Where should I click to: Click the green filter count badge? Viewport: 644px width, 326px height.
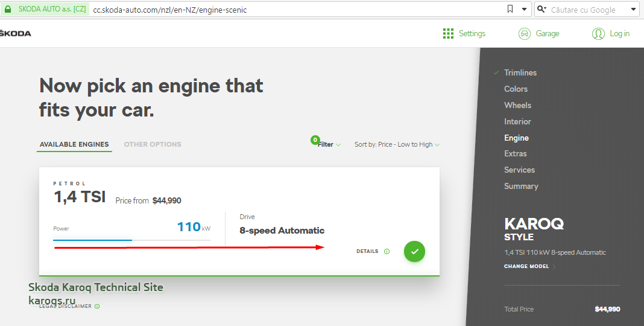pos(315,140)
